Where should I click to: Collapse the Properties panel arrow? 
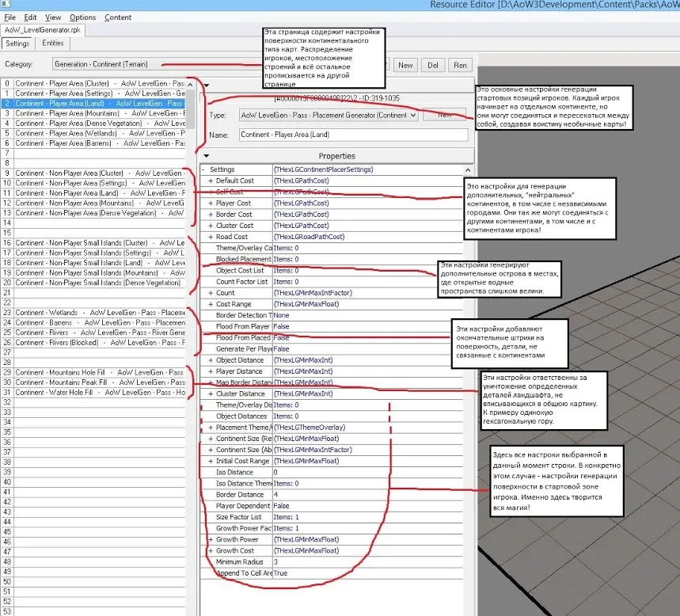(207, 156)
